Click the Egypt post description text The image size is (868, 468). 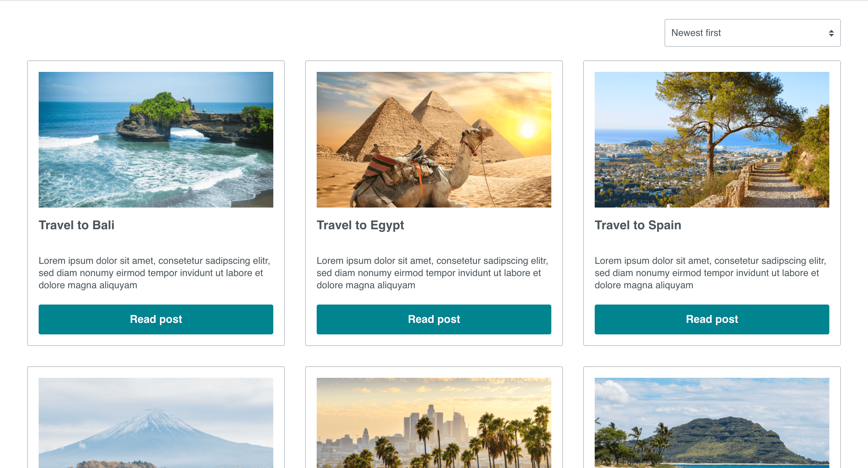coord(432,273)
